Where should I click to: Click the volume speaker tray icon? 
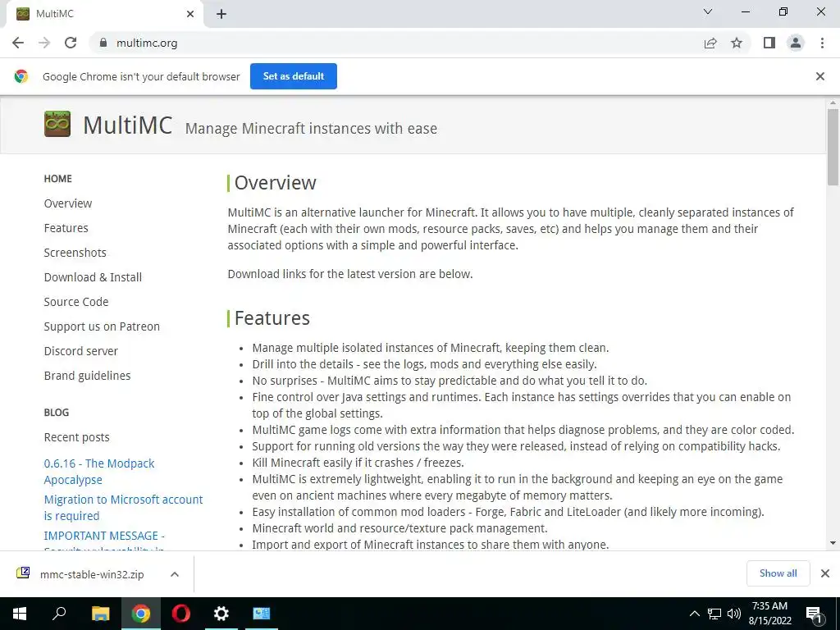[x=733, y=614]
